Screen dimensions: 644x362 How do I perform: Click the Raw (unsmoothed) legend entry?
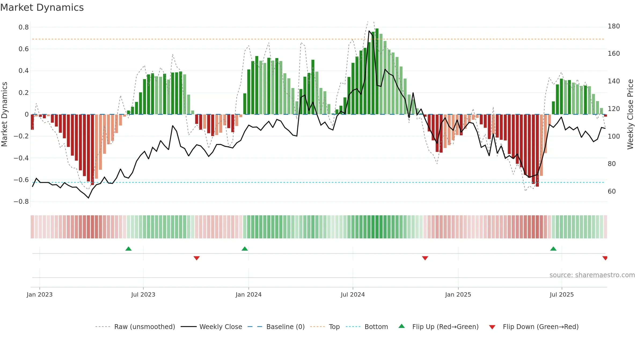(135, 327)
